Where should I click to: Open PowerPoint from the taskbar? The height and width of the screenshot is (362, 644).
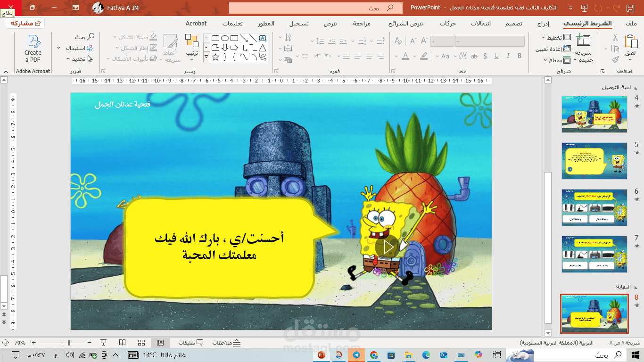(322, 355)
